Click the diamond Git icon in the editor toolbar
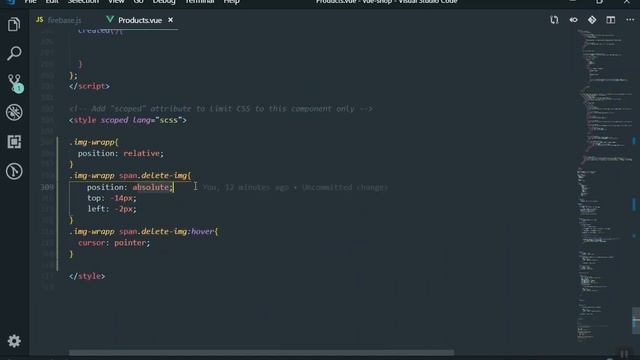Image resolution: width=640 pixels, height=360 pixels. tap(592, 20)
